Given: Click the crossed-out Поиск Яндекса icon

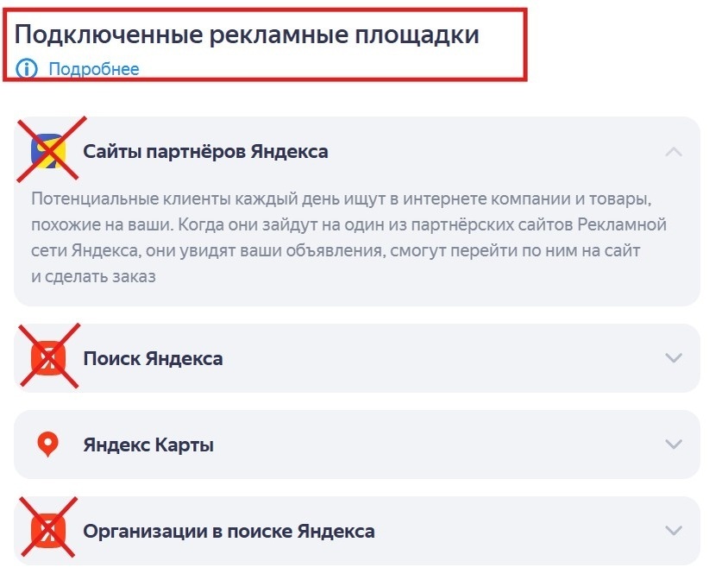Looking at the screenshot, I should point(47,358).
